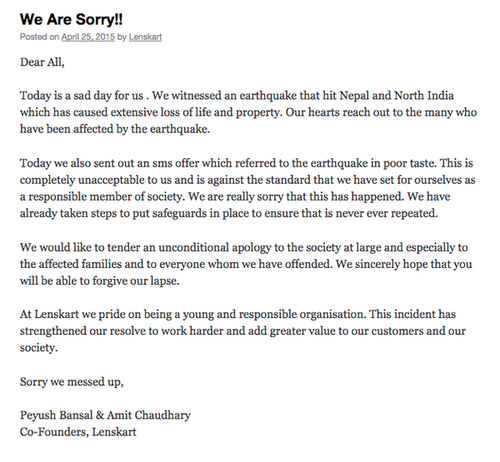
Task: Click the sentence mentioning sms offer
Action: coord(228,163)
